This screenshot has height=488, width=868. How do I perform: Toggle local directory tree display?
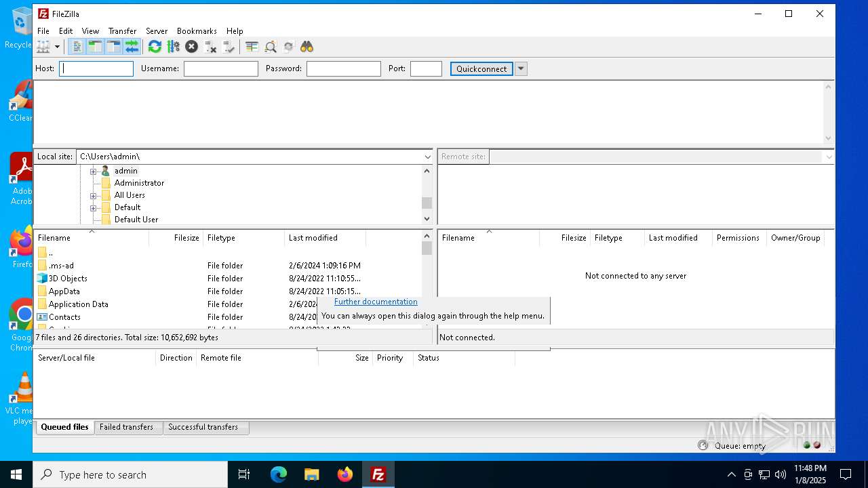(95, 47)
